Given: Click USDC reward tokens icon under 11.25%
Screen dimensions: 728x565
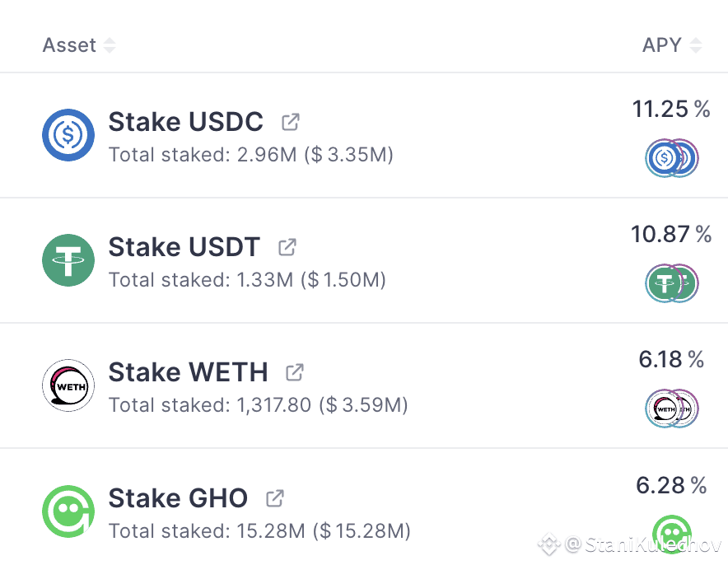Looking at the screenshot, I should click(x=671, y=158).
